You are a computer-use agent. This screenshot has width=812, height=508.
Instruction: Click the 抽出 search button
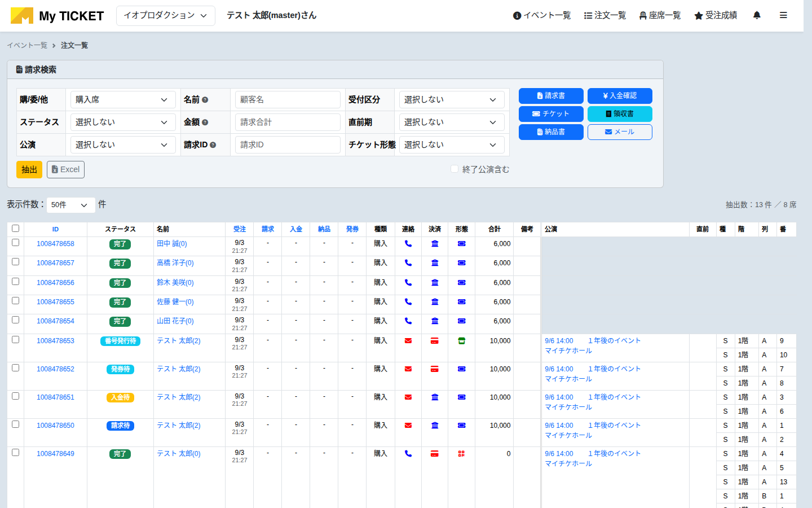[x=29, y=169]
